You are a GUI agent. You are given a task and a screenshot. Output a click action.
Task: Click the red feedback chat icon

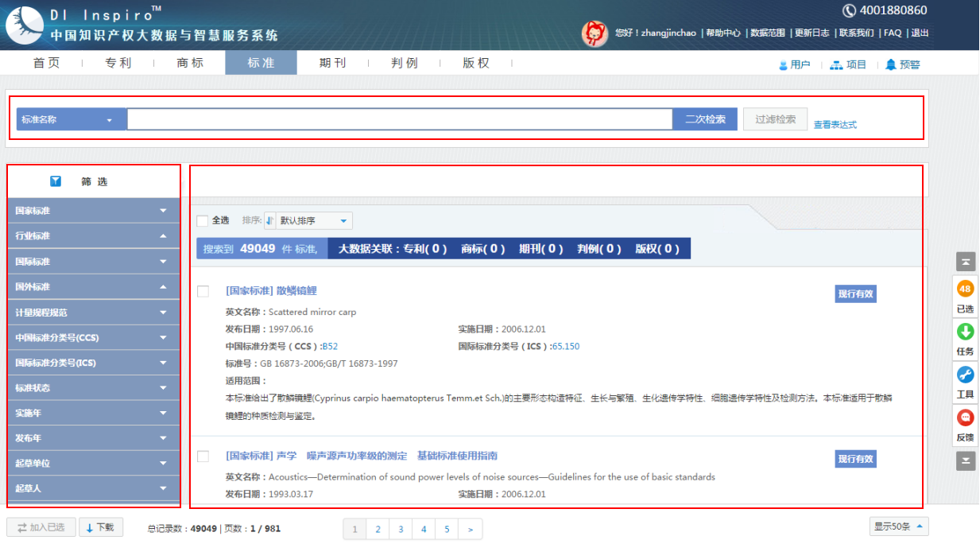click(965, 418)
